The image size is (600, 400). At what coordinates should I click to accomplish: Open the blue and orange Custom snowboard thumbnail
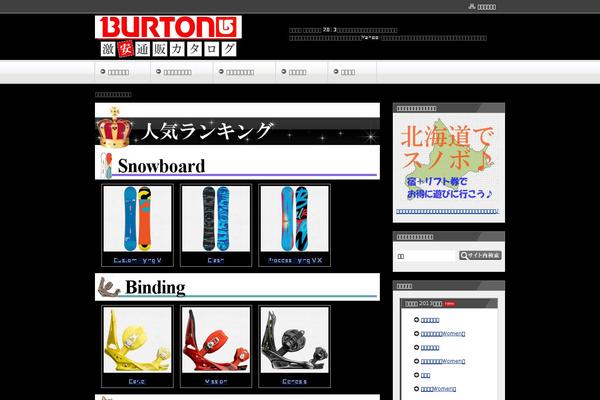[137, 219]
